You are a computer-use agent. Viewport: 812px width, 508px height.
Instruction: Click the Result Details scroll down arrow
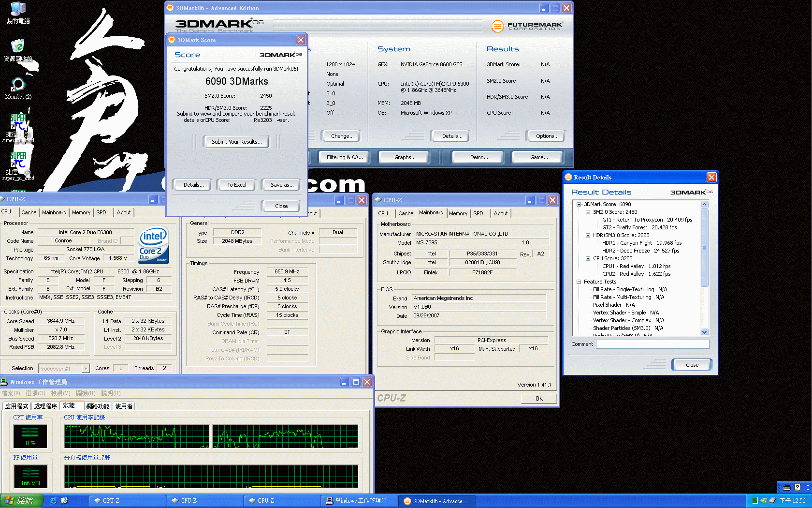(704, 332)
